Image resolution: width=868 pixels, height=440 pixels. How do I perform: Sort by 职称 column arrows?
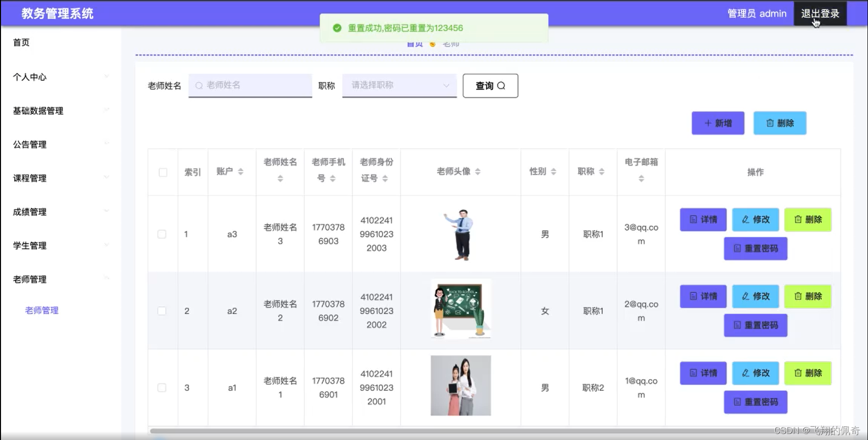(602, 172)
